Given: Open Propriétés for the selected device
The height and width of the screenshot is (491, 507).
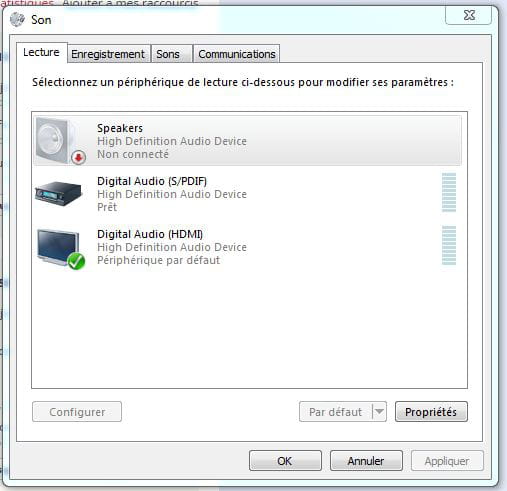Looking at the screenshot, I should 431,412.
